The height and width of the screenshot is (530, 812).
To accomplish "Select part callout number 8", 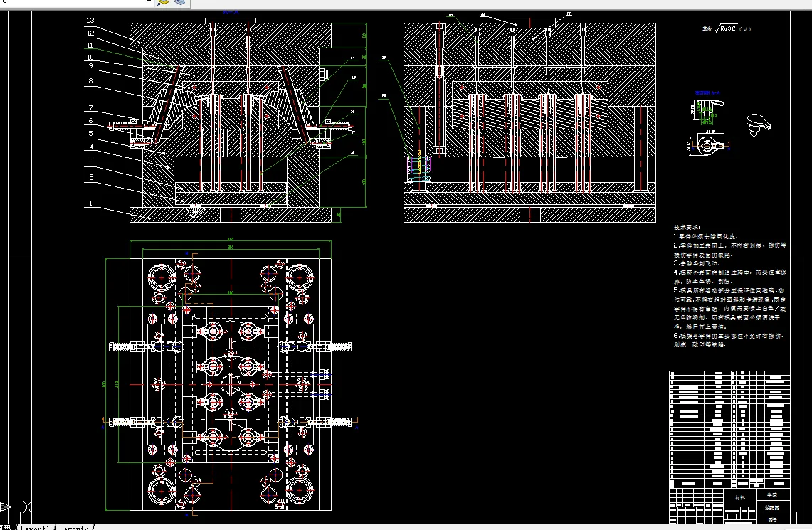I will 90,80.
